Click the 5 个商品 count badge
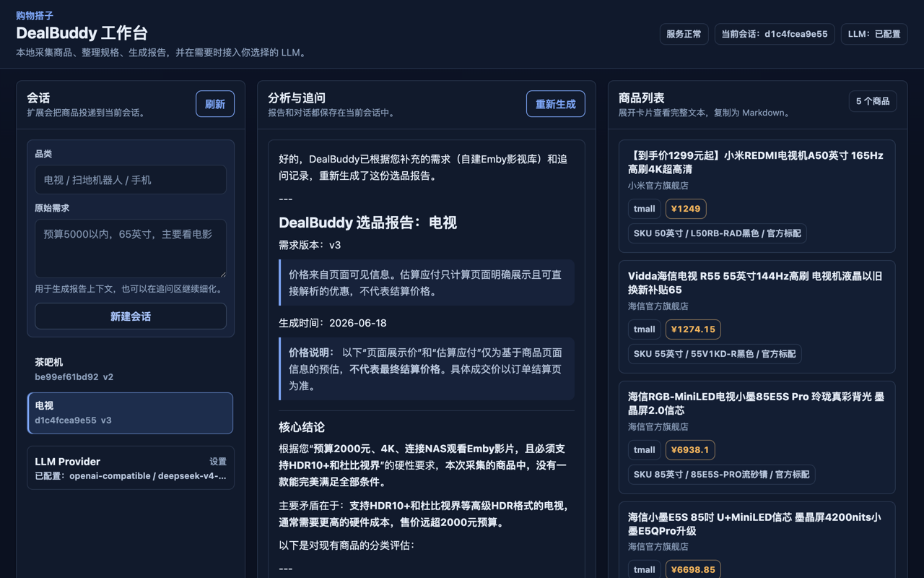 873,101
